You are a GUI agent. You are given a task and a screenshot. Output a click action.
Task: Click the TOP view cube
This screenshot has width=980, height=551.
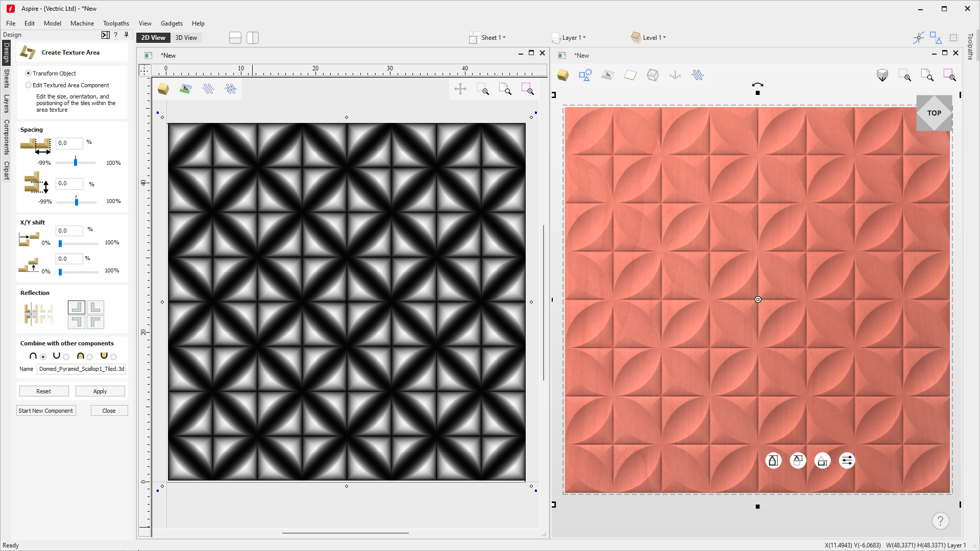(x=934, y=113)
